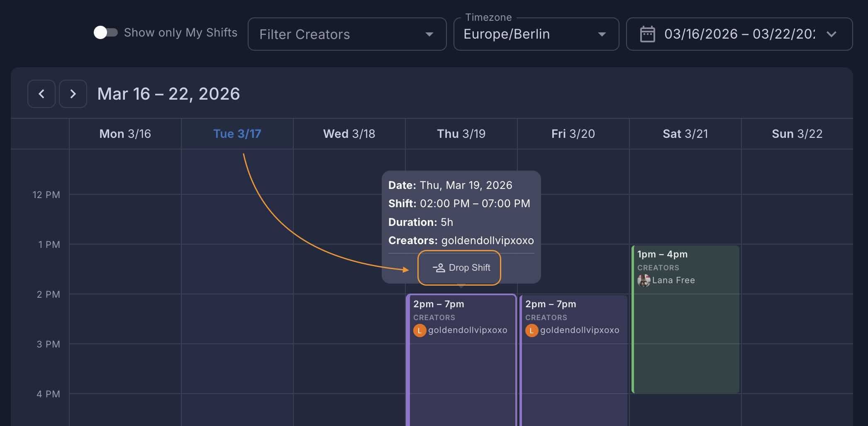This screenshot has height=426, width=868.
Task: Go to previous week with left chevron
Action: tap(41, 94)
